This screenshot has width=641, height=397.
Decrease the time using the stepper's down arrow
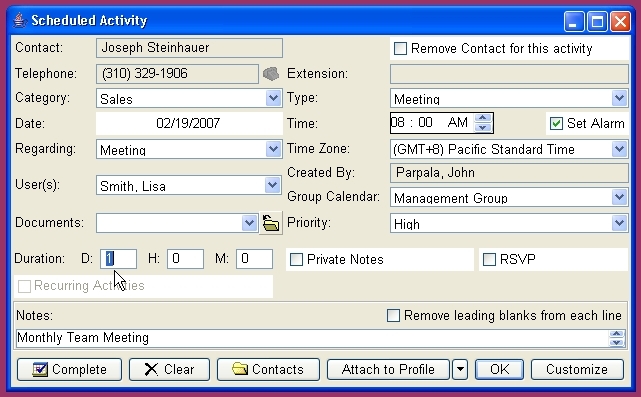coord(483,128)
